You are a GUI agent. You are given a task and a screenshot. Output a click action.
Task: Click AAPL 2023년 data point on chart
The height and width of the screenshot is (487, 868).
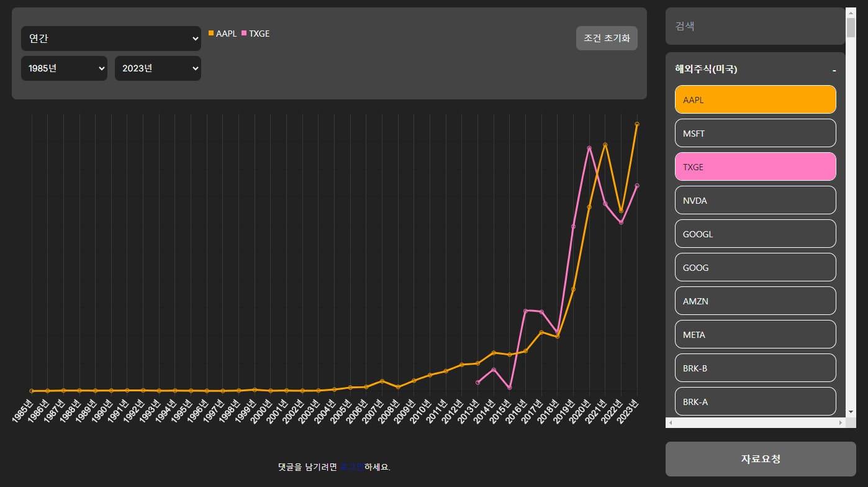tap(637, 124)
